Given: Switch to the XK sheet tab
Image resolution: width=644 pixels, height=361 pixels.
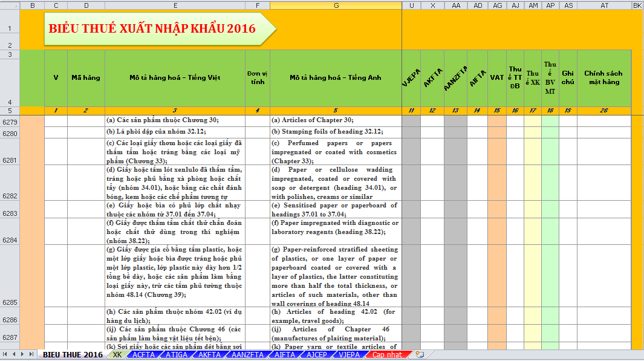Looking at the screenshot, I should pyautogui.click(x=117, y=354).
